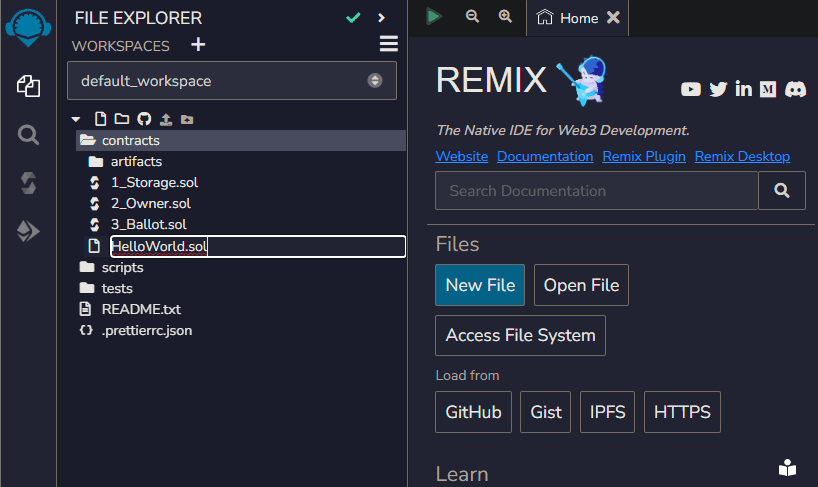
Task: Click the upload file icon
Action: 166,119
